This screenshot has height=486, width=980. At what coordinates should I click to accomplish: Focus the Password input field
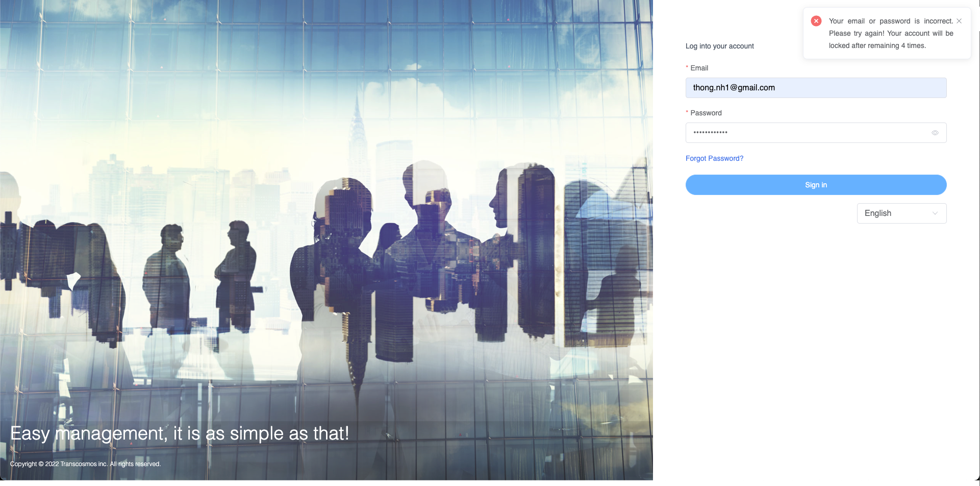[x=816, y=133]
